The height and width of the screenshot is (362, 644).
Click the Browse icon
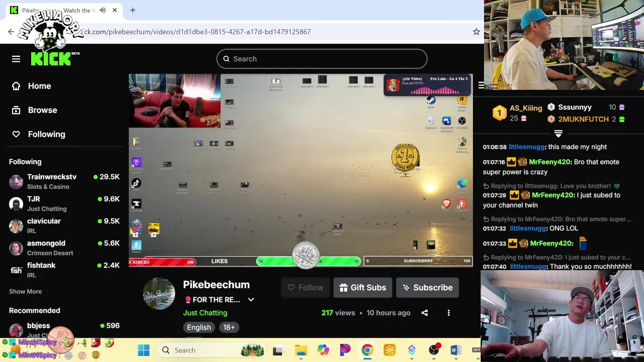(x=16, y=110)
